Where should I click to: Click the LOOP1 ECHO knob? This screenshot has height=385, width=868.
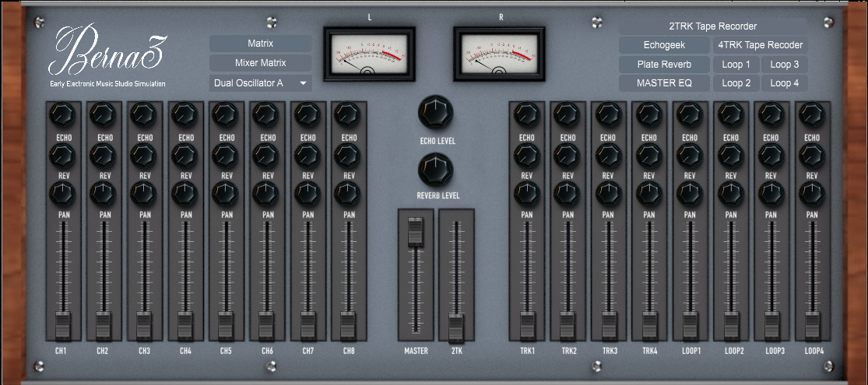click(x=690, y=115)
